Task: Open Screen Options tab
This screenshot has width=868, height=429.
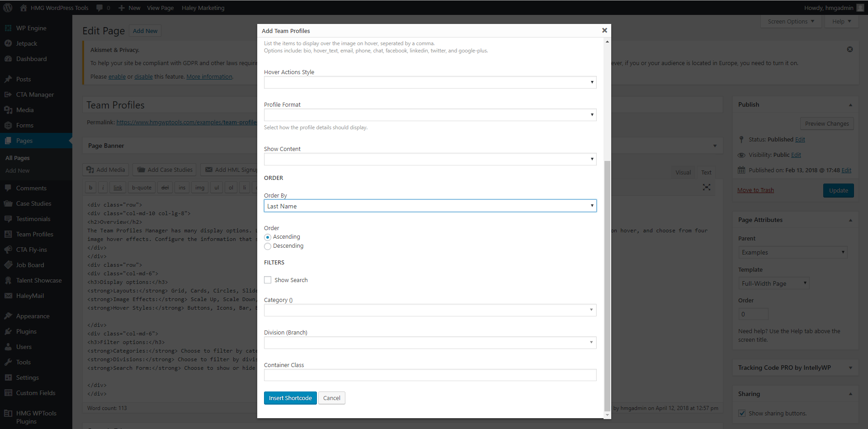Action: (791, 21)
